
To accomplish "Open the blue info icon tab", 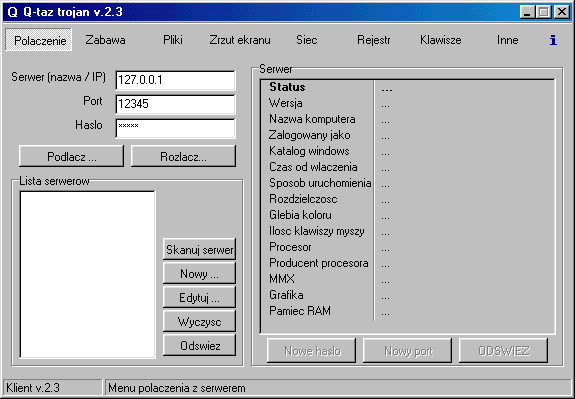I will pyautogui.click(x=553, y=40).
